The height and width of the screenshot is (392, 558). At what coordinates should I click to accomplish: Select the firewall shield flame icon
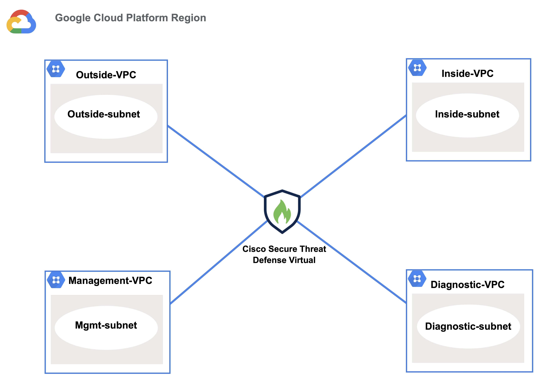[282, 211]
